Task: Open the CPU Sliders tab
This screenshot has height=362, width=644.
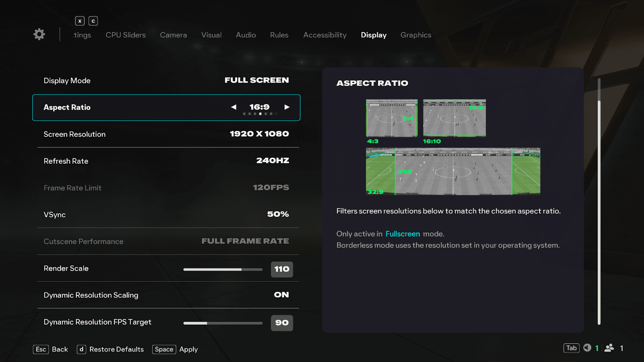Action: tap(126, 35)
